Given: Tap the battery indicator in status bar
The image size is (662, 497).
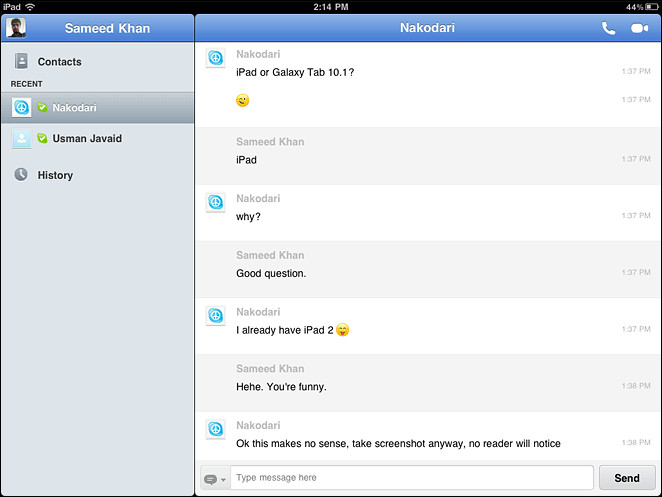Looking at the screenshot, I should [651, 7].
